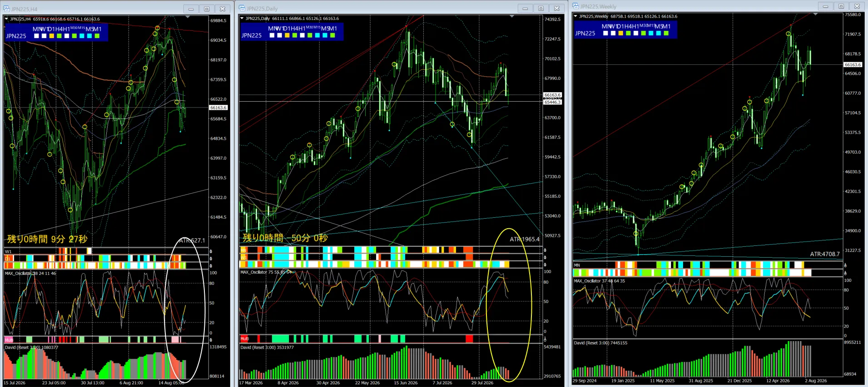868x387 pixels.
Task: Click the chart icon of JPN225,H4 window
Action: (6, 9)
